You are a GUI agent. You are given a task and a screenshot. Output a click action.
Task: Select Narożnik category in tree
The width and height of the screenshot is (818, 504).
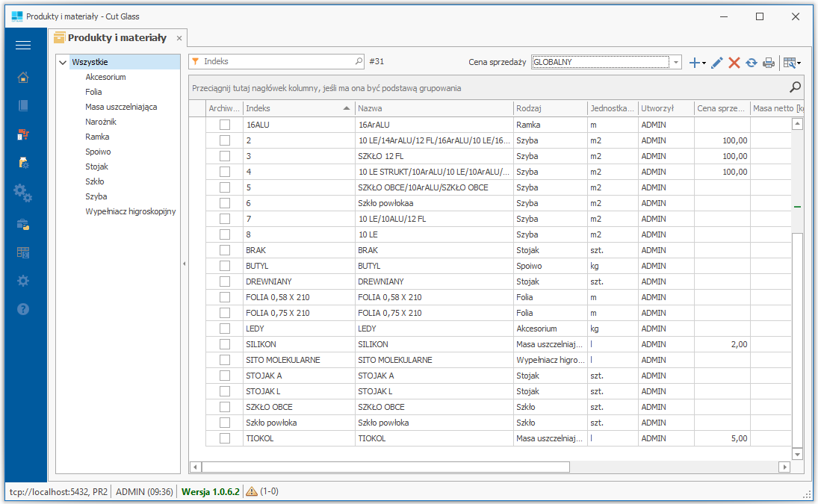pyautogui.click(x=101, y=122)
